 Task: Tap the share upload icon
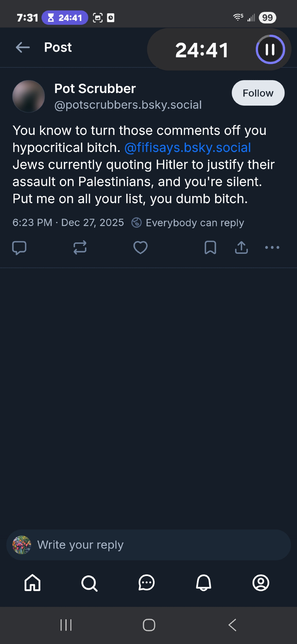point(241,248)
